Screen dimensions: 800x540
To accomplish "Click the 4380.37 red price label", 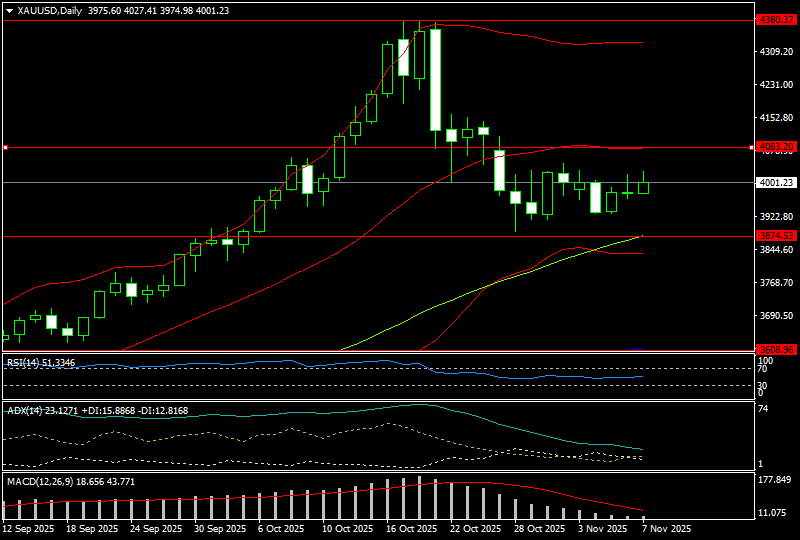I will click(x=776, y=19).
